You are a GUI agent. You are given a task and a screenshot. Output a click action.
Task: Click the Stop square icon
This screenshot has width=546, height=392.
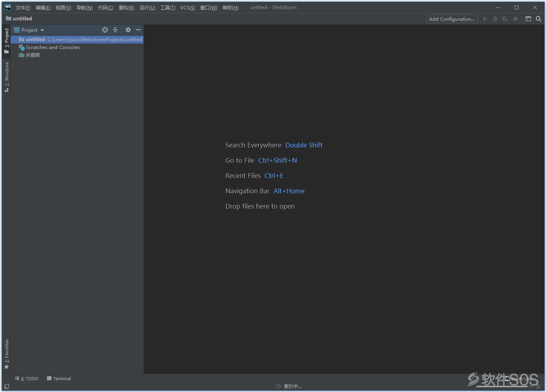click(515, 19)
